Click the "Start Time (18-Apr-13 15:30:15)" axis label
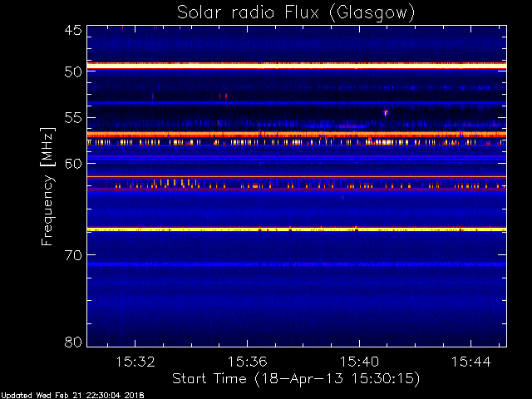Image resolution: width=532 pixels, height=399 pixels. coord(296,378)
